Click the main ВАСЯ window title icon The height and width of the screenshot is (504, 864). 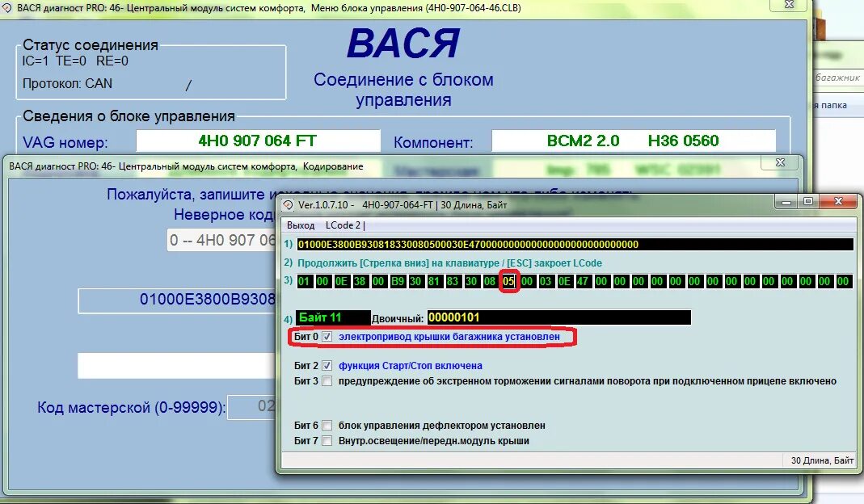point(6,8)
